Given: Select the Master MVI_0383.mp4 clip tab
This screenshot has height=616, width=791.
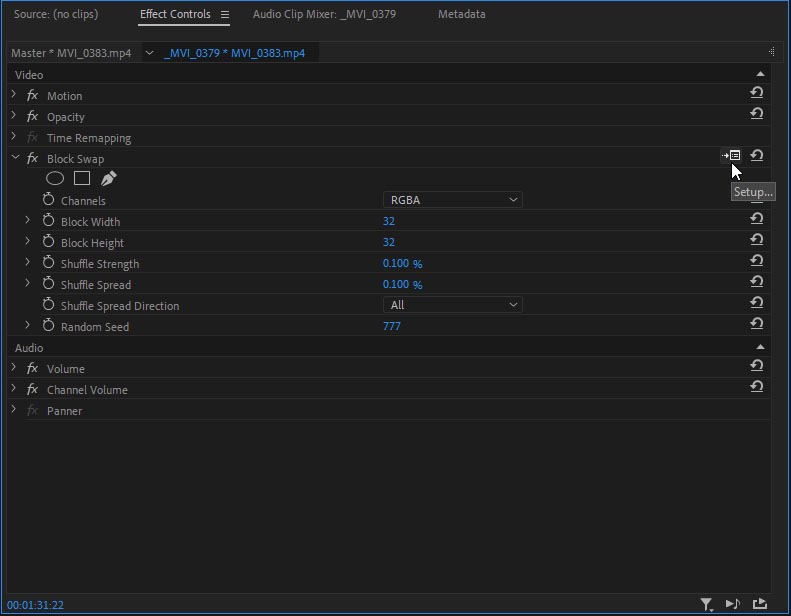Looking at the screenshot, I should click(71, 53).
